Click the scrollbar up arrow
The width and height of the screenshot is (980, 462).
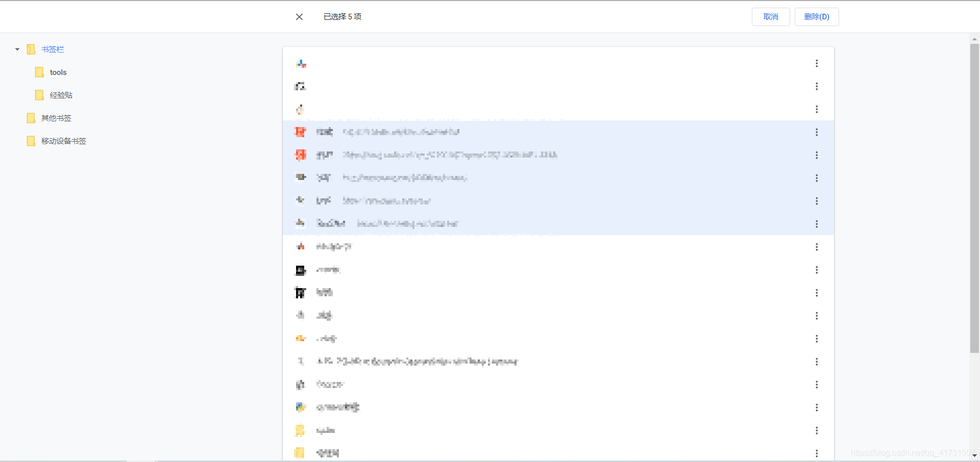pos(974,39)
